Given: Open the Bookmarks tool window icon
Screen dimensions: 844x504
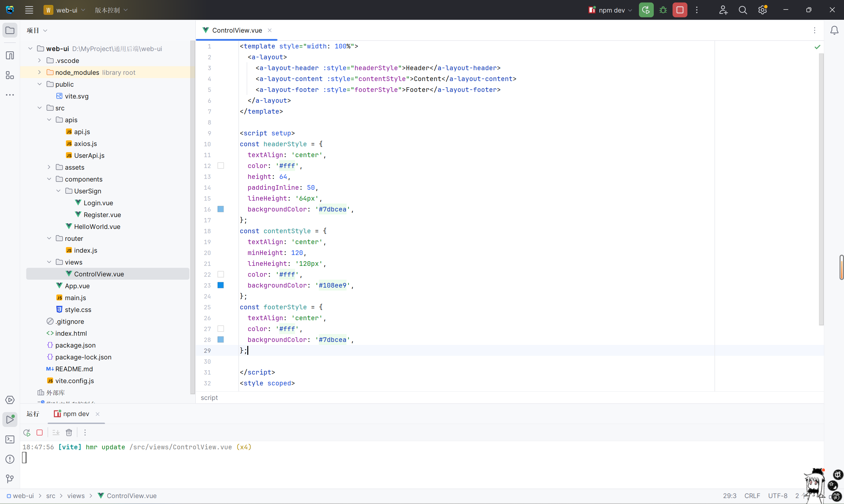Looking at the screenshot, I should [x=10, y=55].
